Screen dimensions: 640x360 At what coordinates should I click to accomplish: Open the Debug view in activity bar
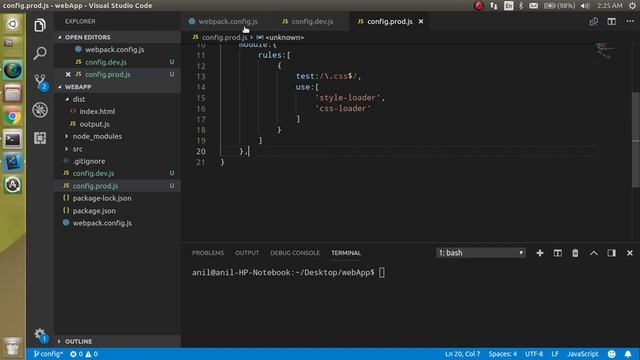click(40, 110)
